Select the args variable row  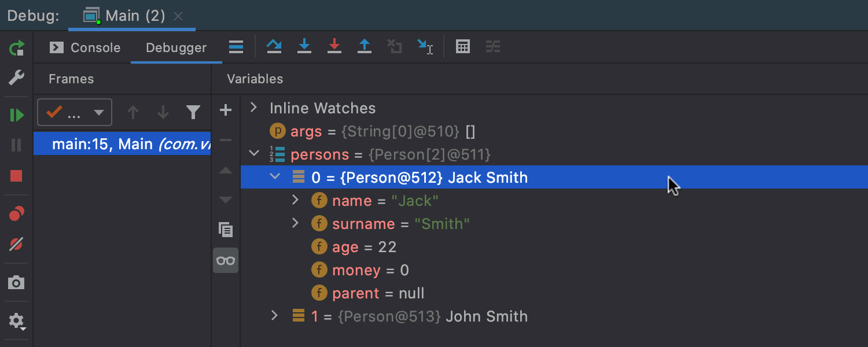pos(554,131)
